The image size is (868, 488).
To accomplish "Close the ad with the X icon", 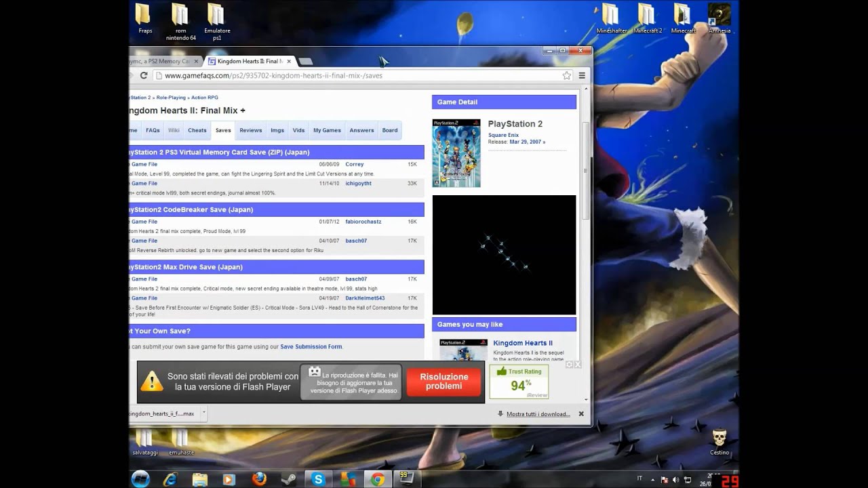I will click(x=578, y=365).
